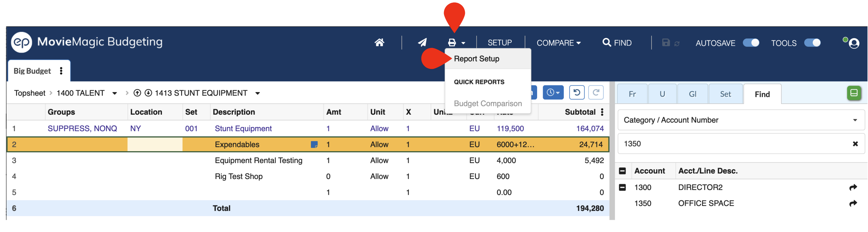Viewport: 868px width, 232px height.
Task: Open Stunt Equipment description link
Action: coord(243,129)
